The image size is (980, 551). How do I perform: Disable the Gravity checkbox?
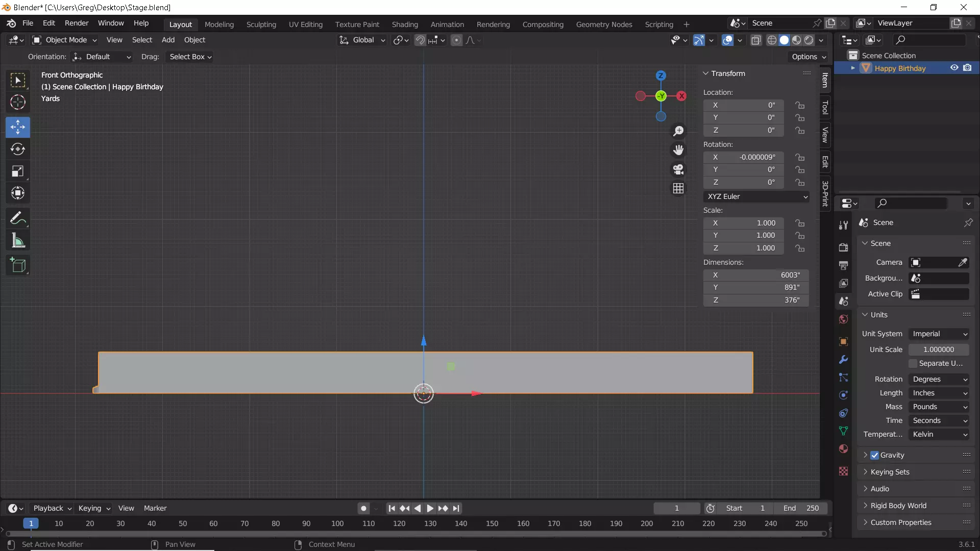tap(875, 455)
